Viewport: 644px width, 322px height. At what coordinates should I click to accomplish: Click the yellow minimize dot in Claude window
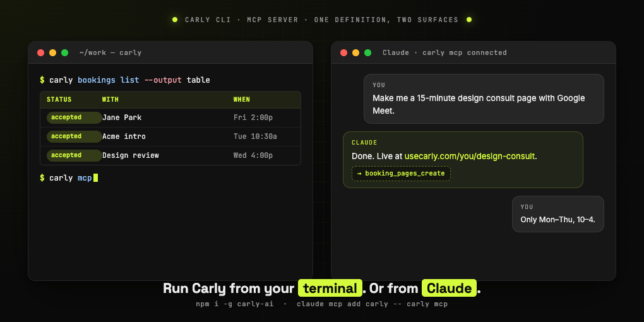click(x=355, y=52)
